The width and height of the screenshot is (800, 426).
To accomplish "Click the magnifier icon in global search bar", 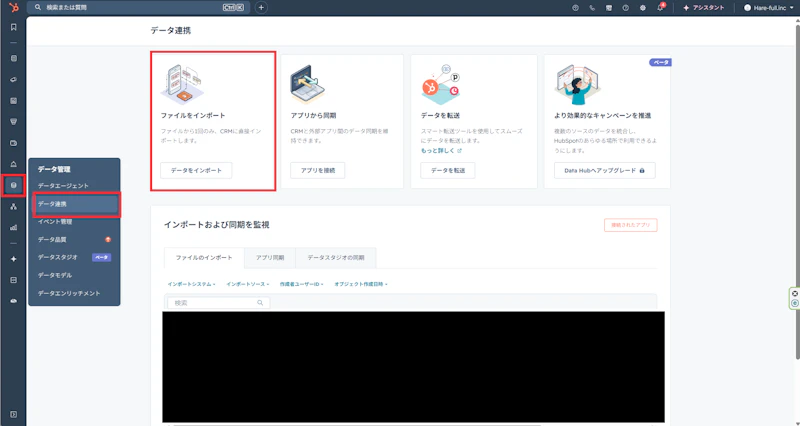I will pyautogui.click(x=38, y=8).
